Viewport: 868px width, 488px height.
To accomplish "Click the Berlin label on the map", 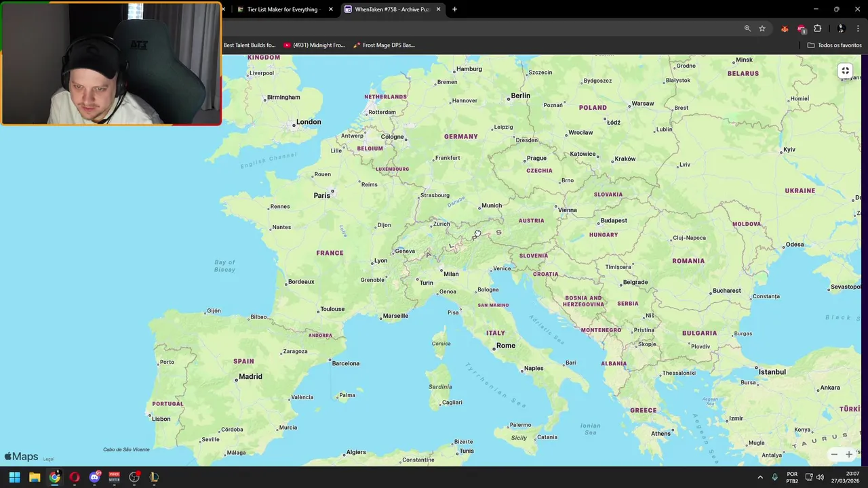I will (x=521, y=96).
